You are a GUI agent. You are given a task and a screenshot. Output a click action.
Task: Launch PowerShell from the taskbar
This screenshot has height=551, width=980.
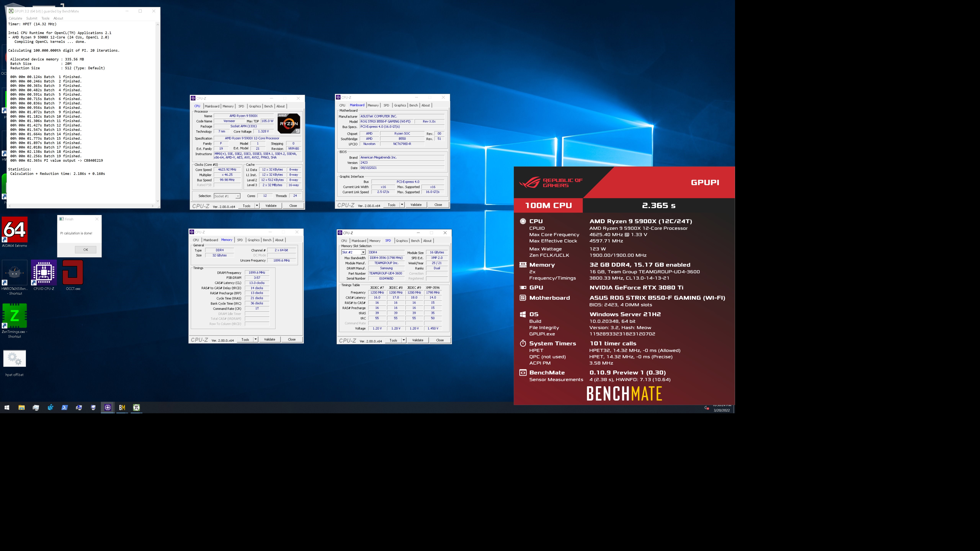(65, 408)
